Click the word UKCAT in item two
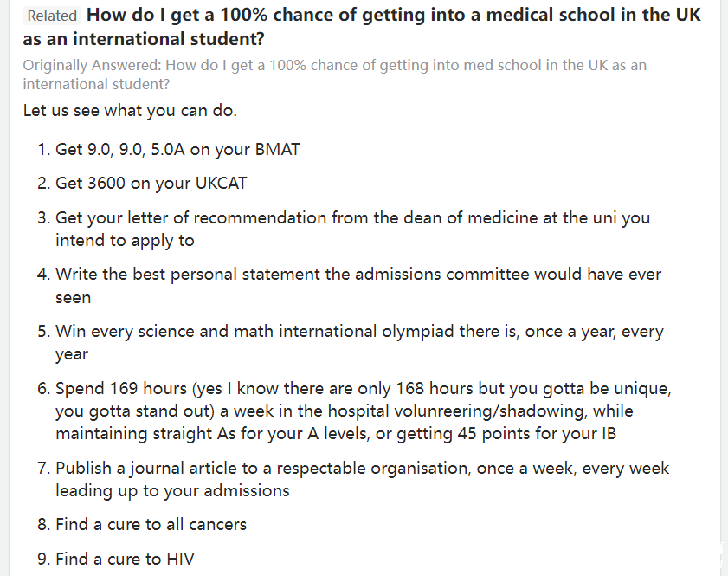 (x=221, y=184)
